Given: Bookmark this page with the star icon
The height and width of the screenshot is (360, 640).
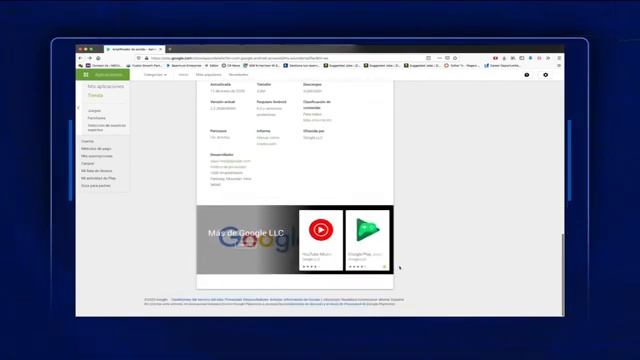Looking at the screenshot, I should click(455, 58).
